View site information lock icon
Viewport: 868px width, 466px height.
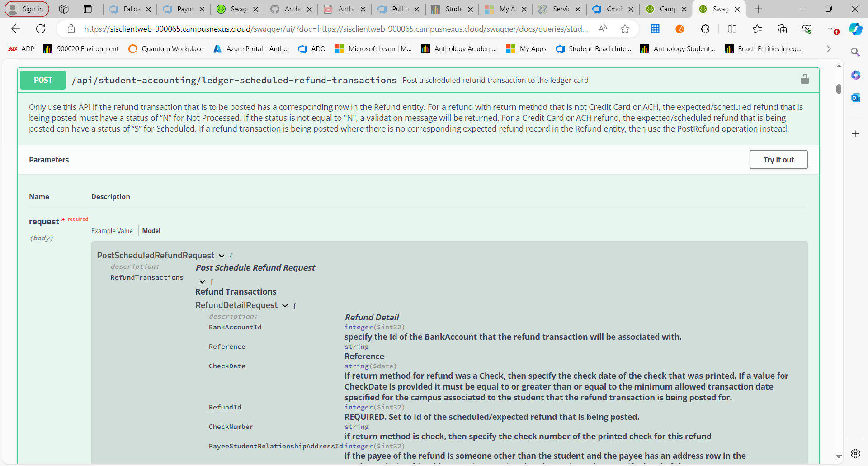point(71,29)
